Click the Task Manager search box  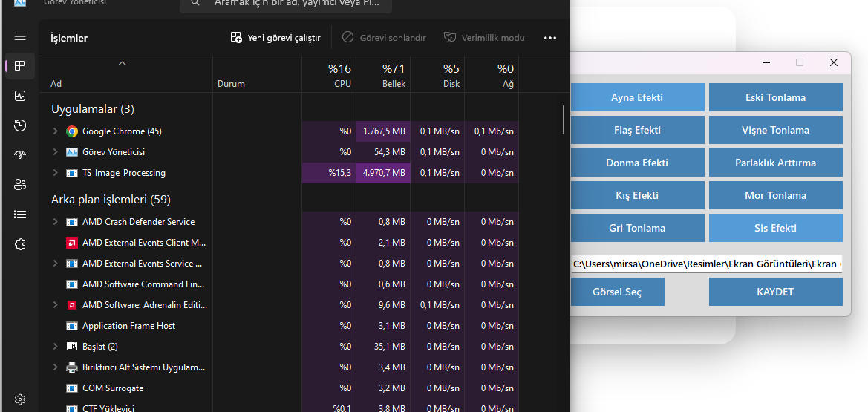tap(286, 4)
